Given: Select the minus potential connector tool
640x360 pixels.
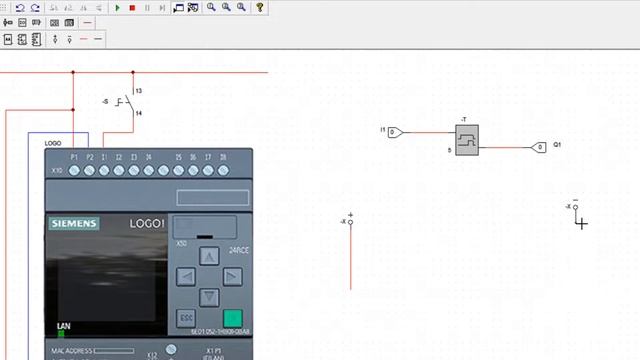Looking at the screenshot, I should point(69,39).
